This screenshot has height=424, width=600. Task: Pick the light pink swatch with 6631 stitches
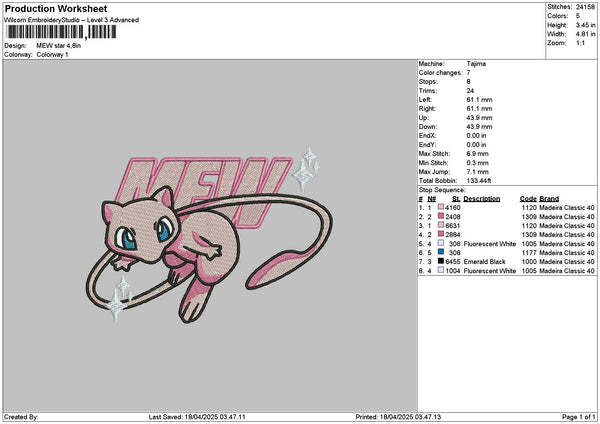(x=440, y=225)
